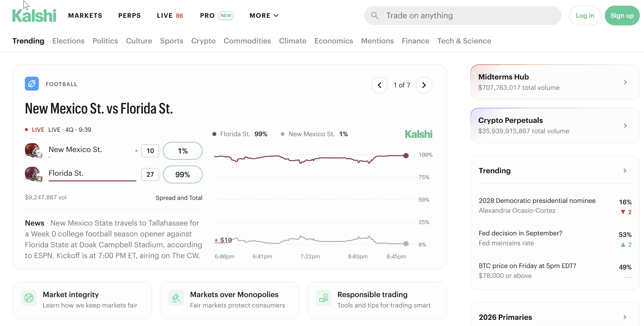Open the New Mexico St. vs Florida St. title
Image resolution: width=644 pixels, height=326 pixels.
(99, 109)
